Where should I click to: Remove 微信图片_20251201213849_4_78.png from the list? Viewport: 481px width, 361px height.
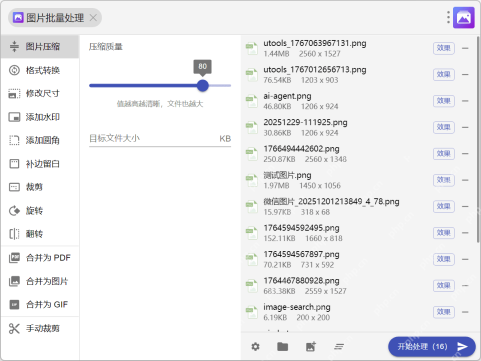pyautogui.click(x=465, y=206)
